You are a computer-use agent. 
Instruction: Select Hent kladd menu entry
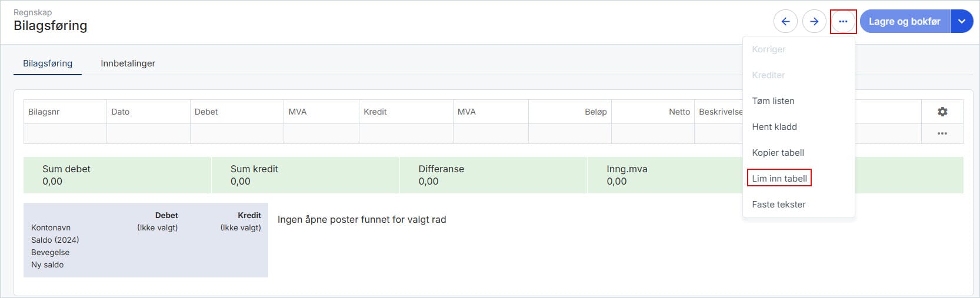click(774, 127)
